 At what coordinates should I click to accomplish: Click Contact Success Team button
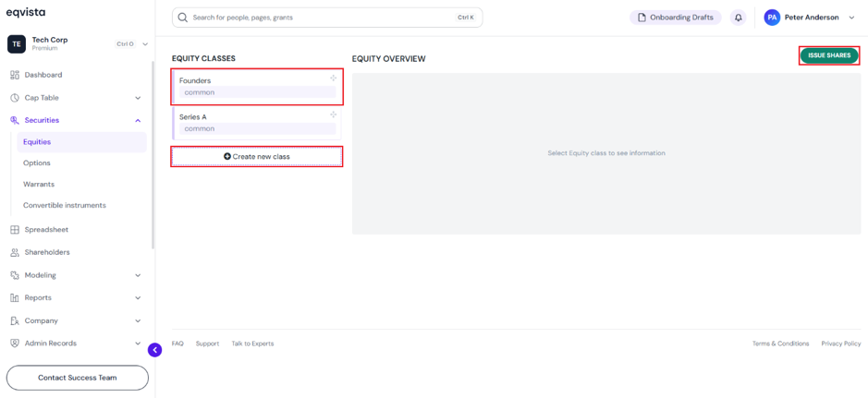click(x=78, y=378)
